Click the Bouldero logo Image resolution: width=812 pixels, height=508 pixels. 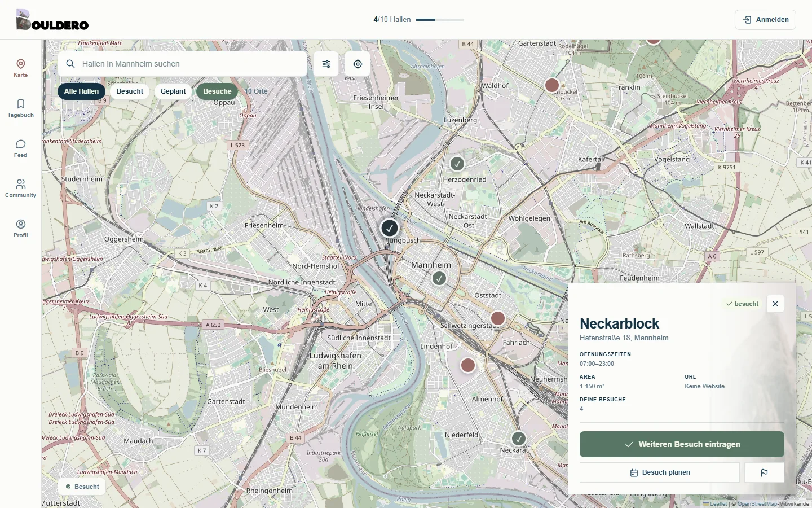pyautogui.click(x=52, y=20)
